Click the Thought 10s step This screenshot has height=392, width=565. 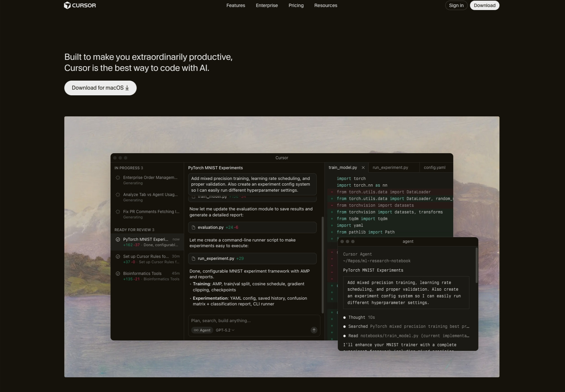pyautogui.click(x=359, y=317)
